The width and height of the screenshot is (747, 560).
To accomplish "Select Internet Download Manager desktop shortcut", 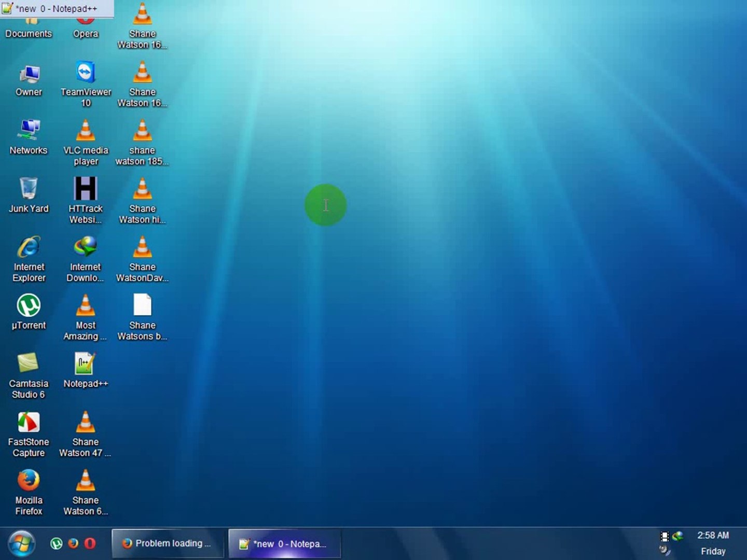I will click(x=86, y=259).
